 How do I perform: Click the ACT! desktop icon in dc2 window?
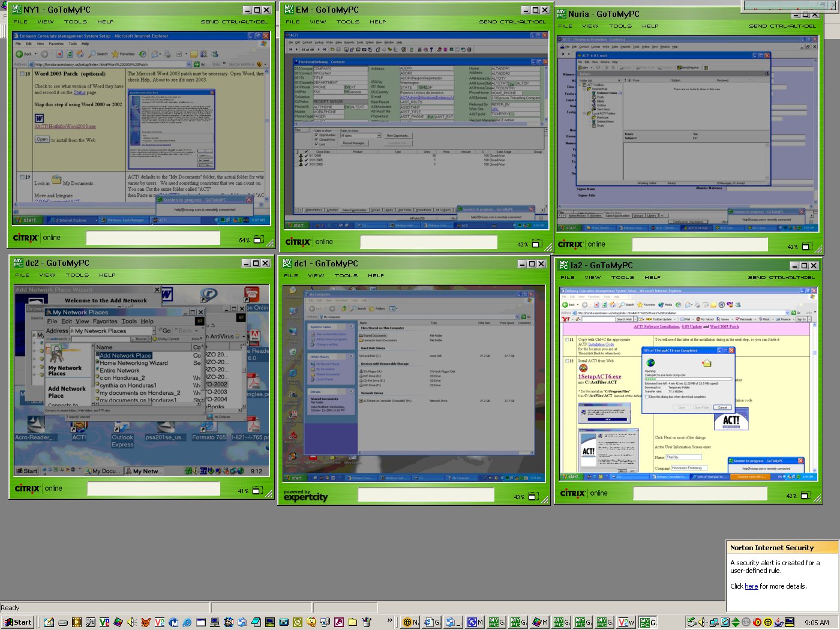(x=79, y=428)
